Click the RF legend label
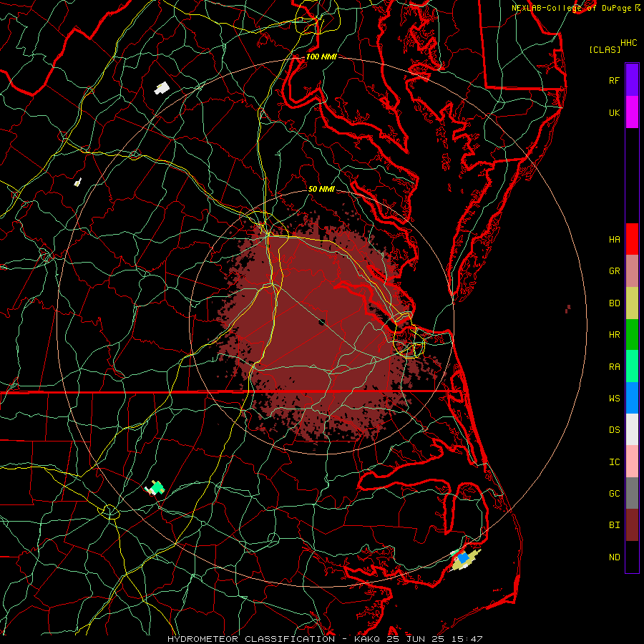Viewport: 644px width, 644px height. (615, 80)
